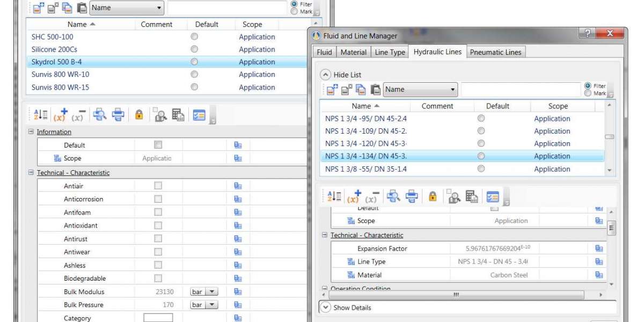This screenshot has height=322, width=644.
Task: Click the lock icon in the left fluid properties toolbar
Action: [x=139, y=115]
